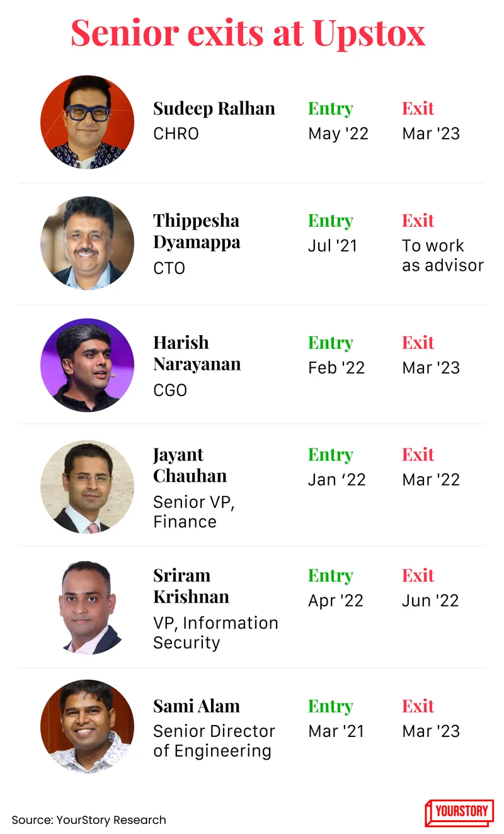Click Sudeep Ralhan's 'May '22' entry date
The height and width of the screenshot is (834, 504).
click(338, 134)
